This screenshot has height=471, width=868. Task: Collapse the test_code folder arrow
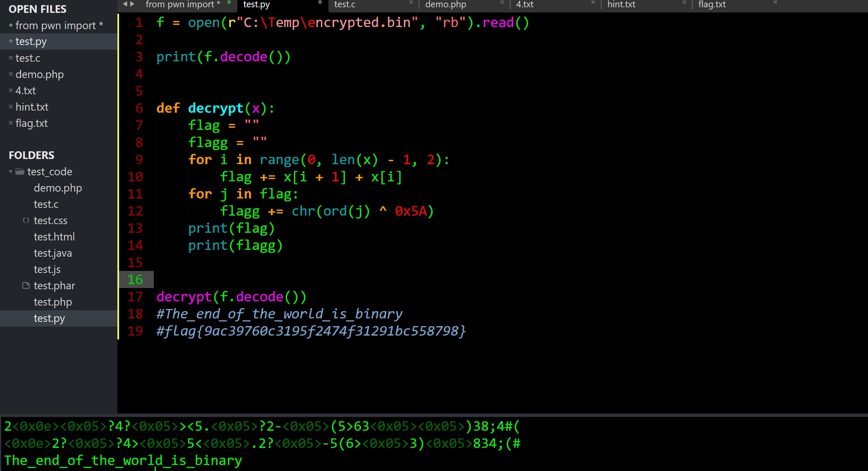click(x=11, y=172)
